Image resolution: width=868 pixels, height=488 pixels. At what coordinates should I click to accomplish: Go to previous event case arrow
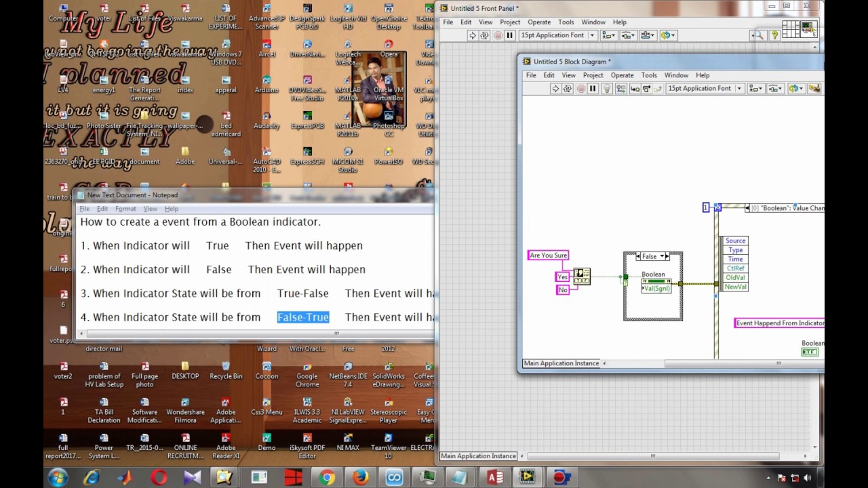tap(747, 208)
